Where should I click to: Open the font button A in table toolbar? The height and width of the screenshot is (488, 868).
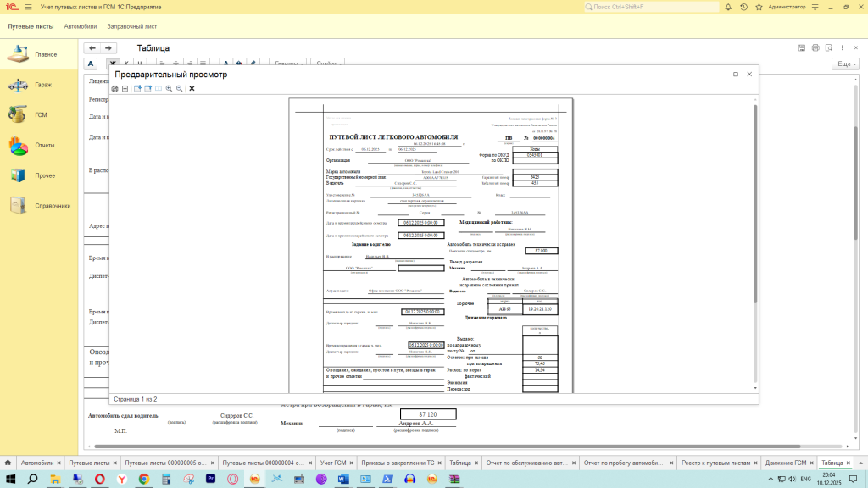[x=91, y=64]
